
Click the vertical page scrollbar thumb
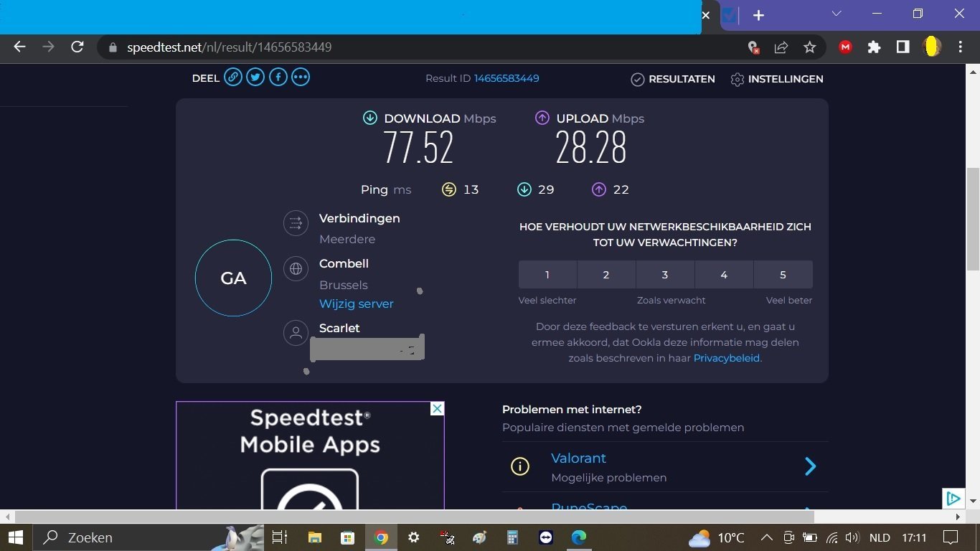click(x=973, y=219)
